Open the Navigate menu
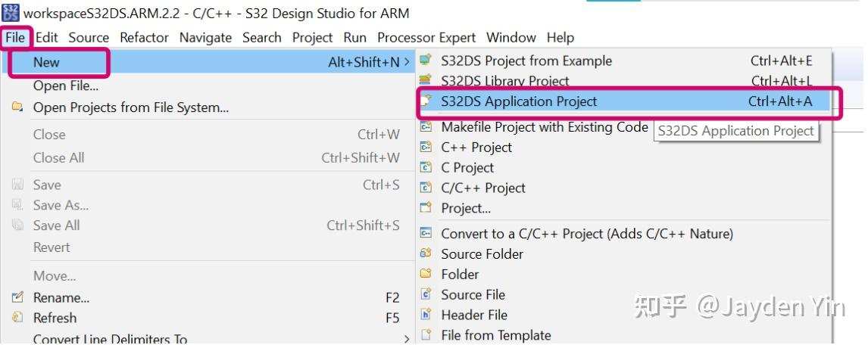 point(205,38)
